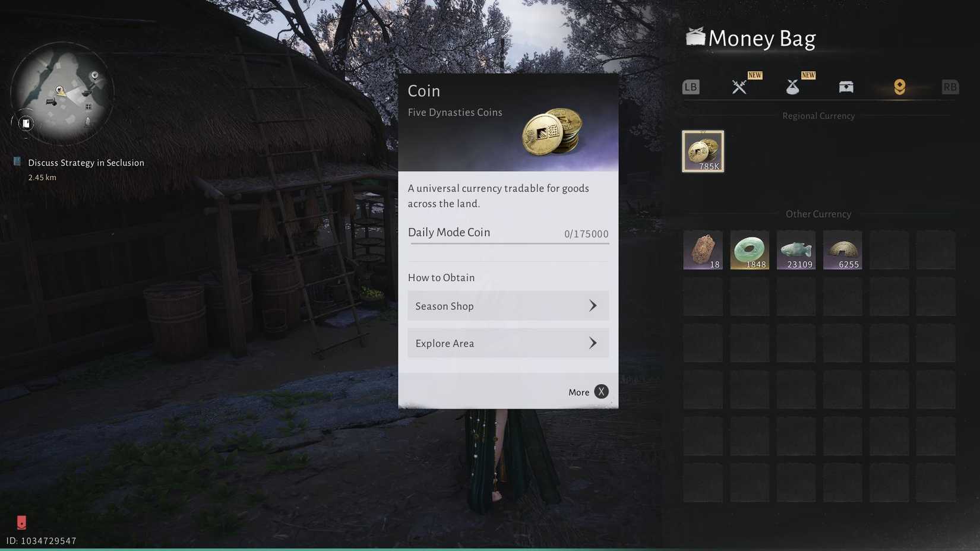Click the red bookmark icon above ID
Image resolution: width=980 pixels, height=551 pixels.
pos(21,522)
